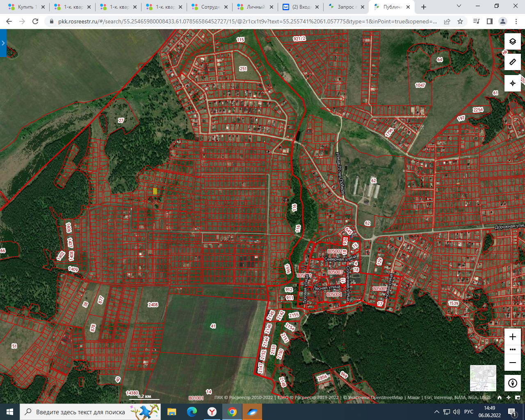The image size is (525, 420).
Task: Click the locate-me crosshair button
Action: [x=513, y=83]
